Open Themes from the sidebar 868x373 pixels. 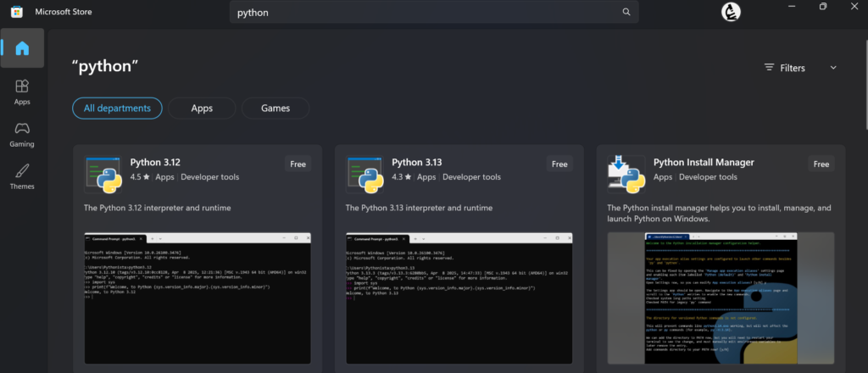[22, 176]
